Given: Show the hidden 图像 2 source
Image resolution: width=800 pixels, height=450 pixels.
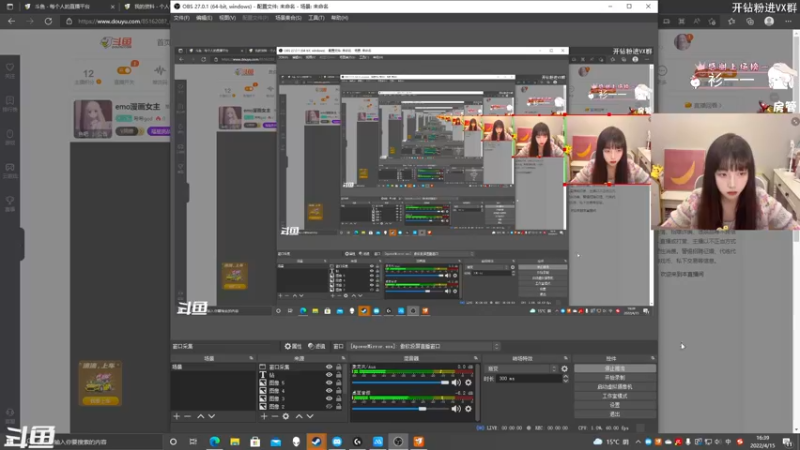Looking at the screenshot, I should [329, 407].
